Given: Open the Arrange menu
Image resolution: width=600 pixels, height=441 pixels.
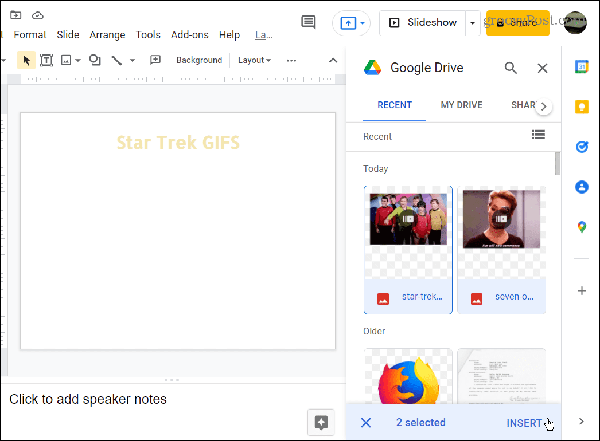Looking at the screenshot, I should tap(107, 35).
